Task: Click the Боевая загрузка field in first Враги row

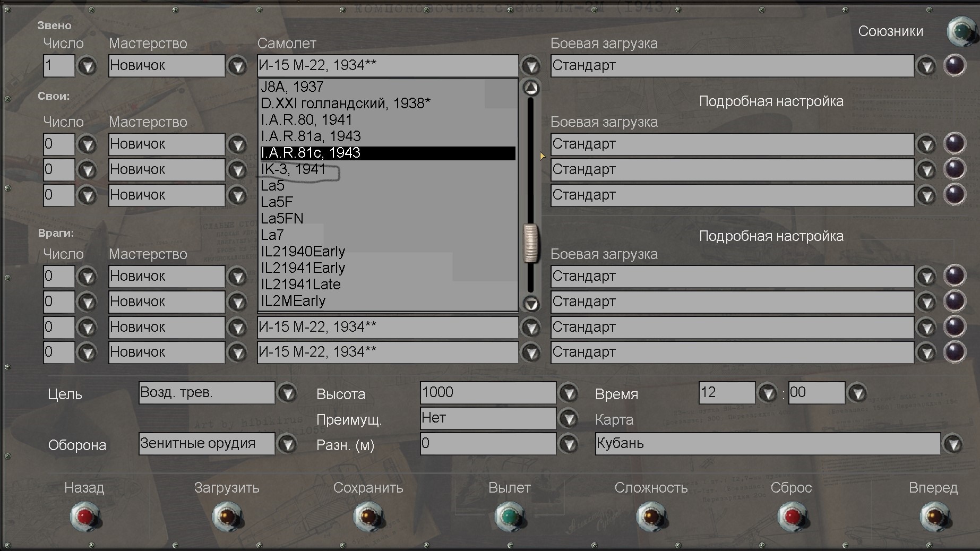Action: pyautogui.click(x=732, y=277)
